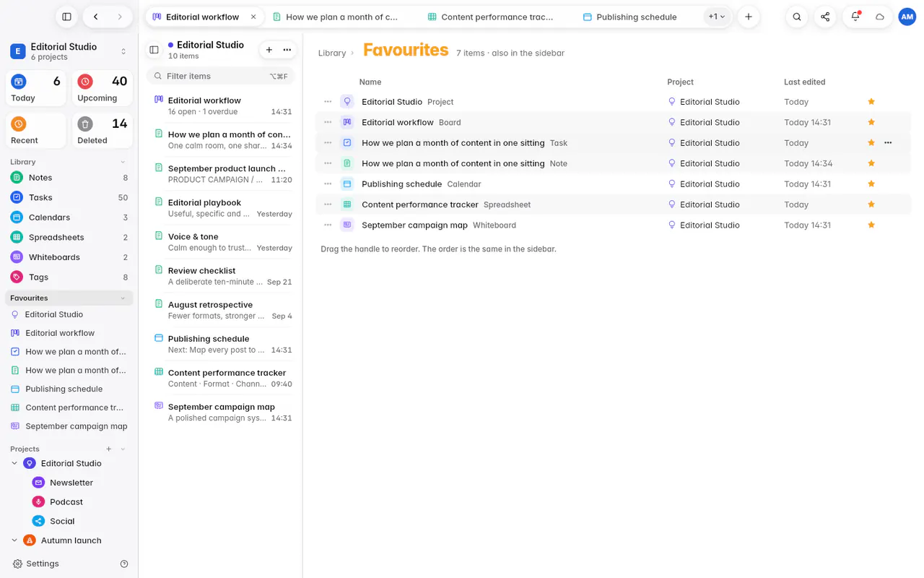Screen dimensions: 924x578
Task: Unstar Editorial Studio Project favourite
Action: click(x=871, y=102)
